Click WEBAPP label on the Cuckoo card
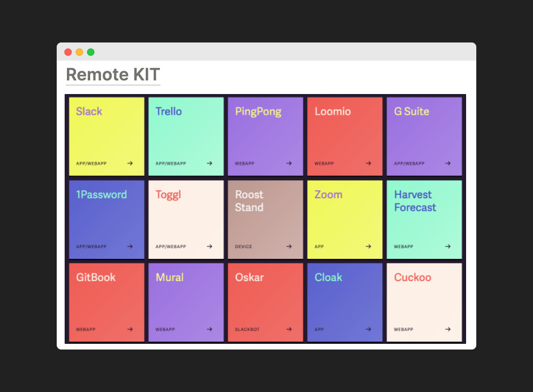 pyautogui.click(x=404, y=329)
